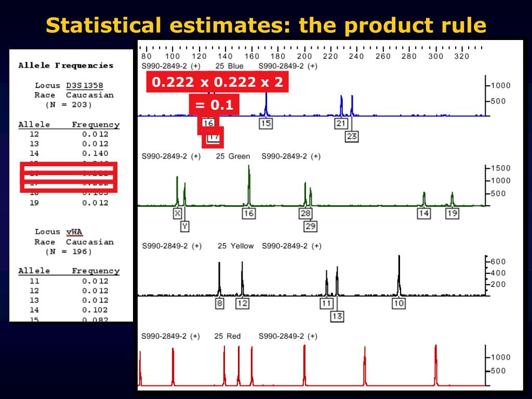Click the underlined D3S1358 locus name

pos(85,86)
